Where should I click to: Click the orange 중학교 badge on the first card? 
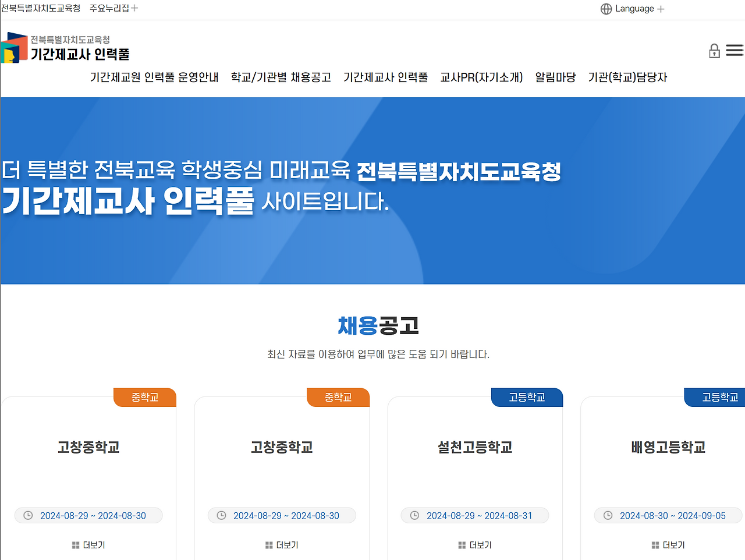[x=144, y=397]
